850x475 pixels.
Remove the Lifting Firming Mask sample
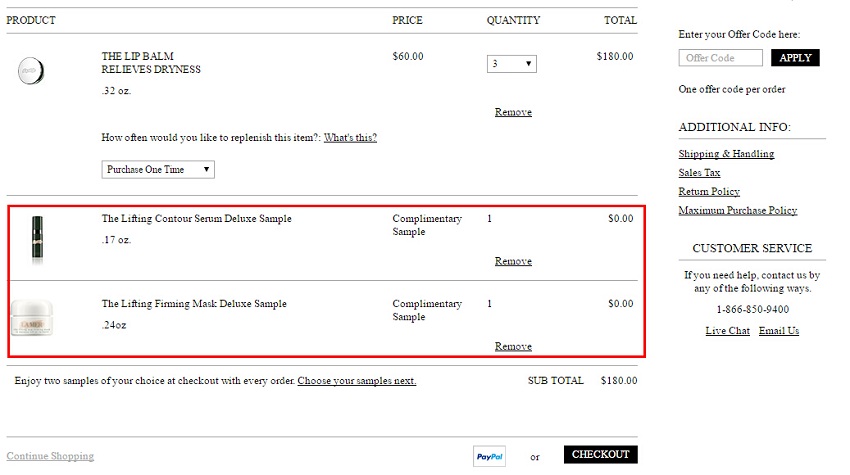pyautogui.click(x=513, y=346)
